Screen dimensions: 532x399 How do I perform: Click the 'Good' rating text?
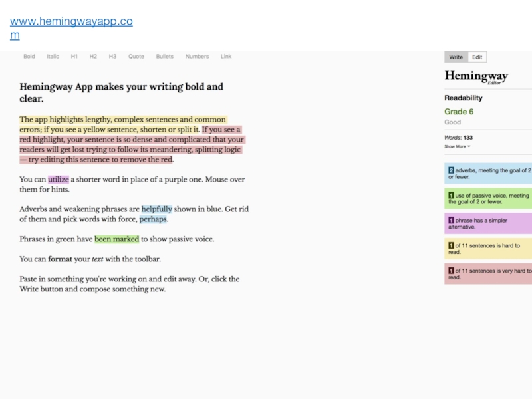tap(453, 122)
